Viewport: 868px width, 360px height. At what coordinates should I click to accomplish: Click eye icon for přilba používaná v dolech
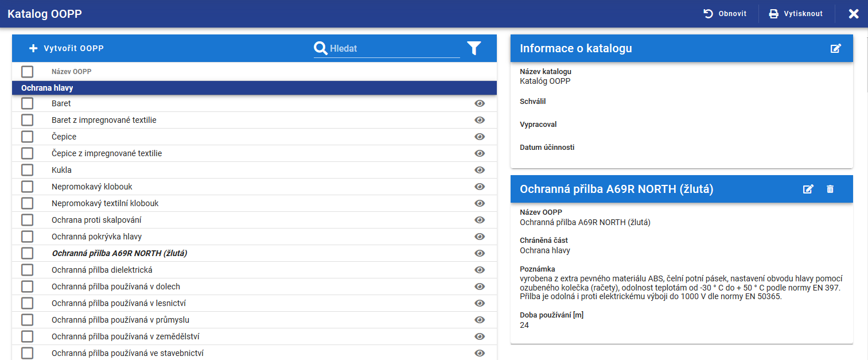(x=480, y=287)
